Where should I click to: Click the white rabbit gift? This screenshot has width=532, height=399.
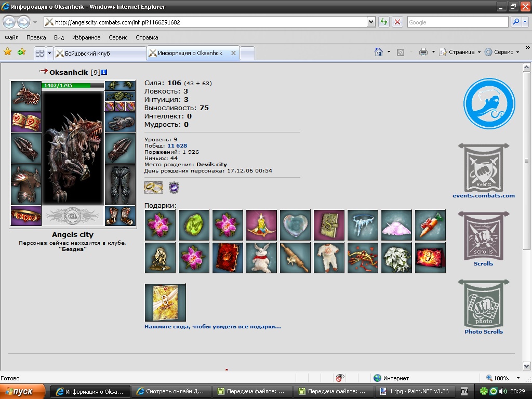point(262,258)
